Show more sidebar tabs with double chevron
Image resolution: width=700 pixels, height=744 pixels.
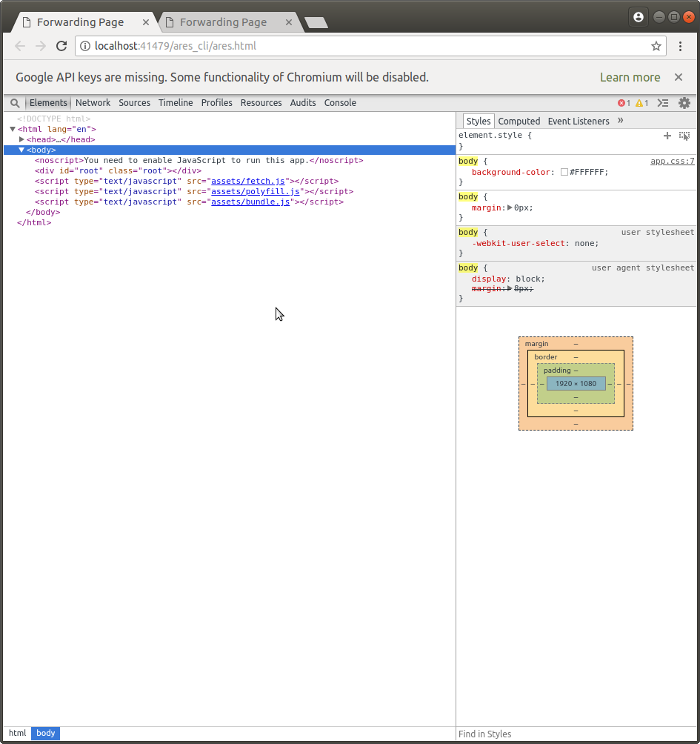click(x=620, y=121)
